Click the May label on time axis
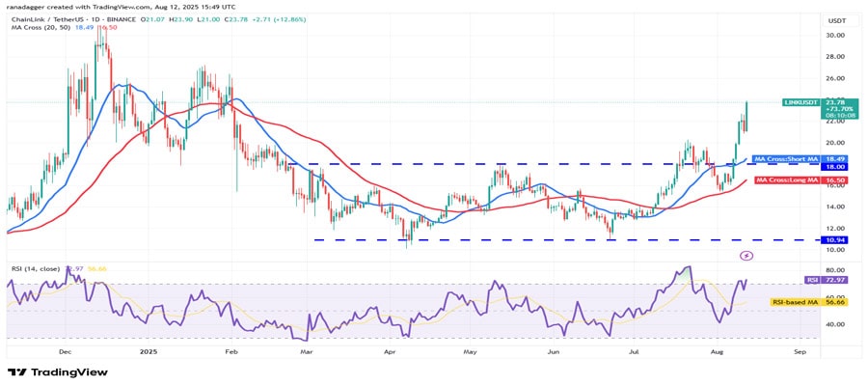Image resolution: width=868 pixels, height=386 pixels. pos(471,351)
